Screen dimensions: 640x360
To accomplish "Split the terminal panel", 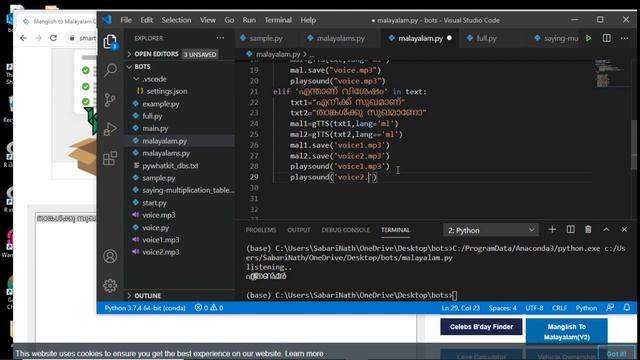I will (571, 229).
